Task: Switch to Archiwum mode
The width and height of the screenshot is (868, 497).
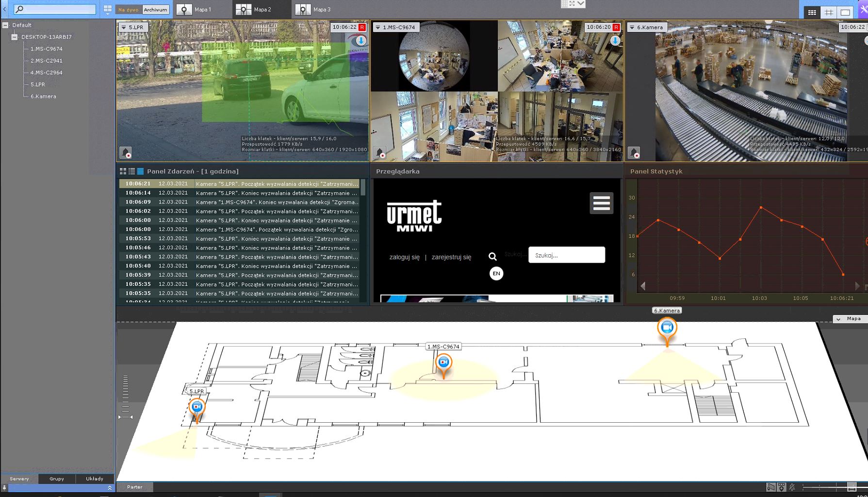Action: click(155, 10)
